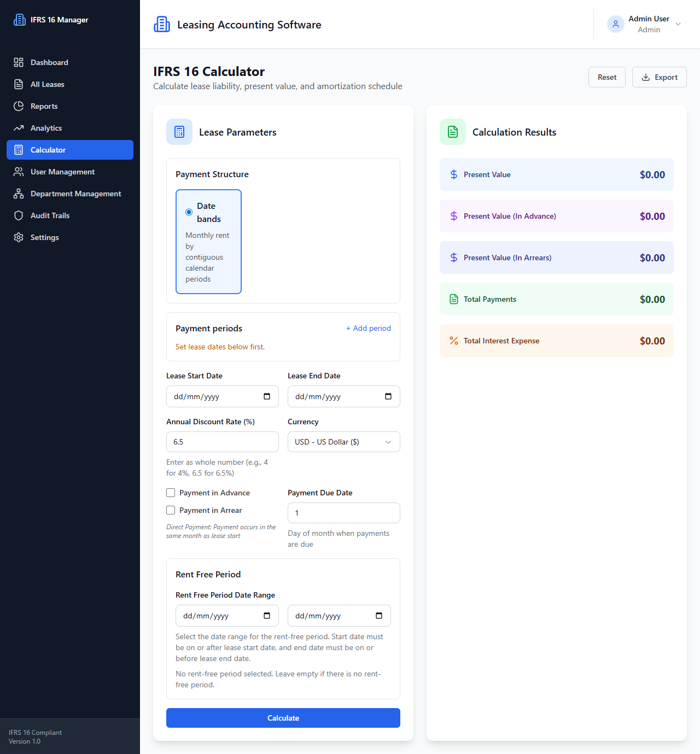This screenshot has height=754, width=700.
Task: Click the Add period link
Action: coord(369,328)
